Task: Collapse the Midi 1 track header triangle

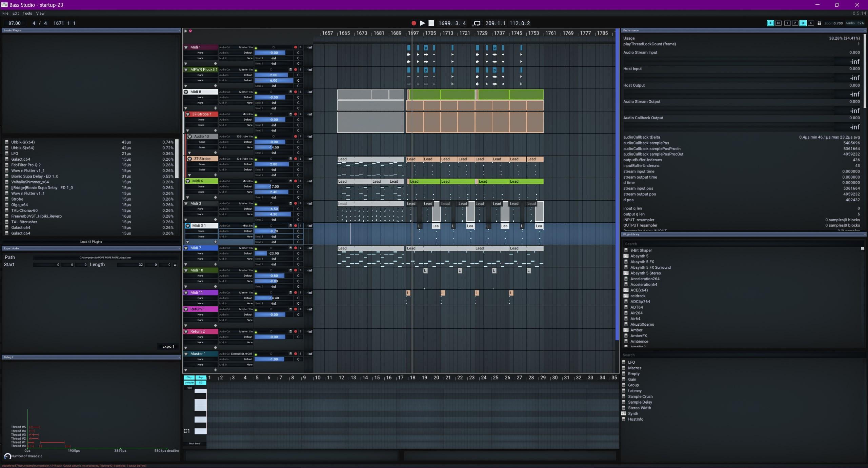Action: [186, 47]
